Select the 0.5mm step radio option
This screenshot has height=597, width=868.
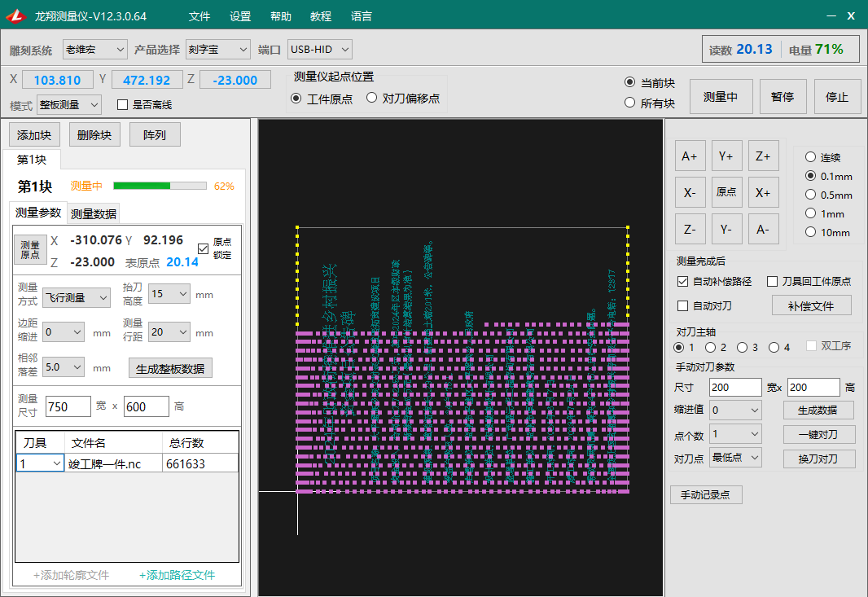tap(810, 195)
